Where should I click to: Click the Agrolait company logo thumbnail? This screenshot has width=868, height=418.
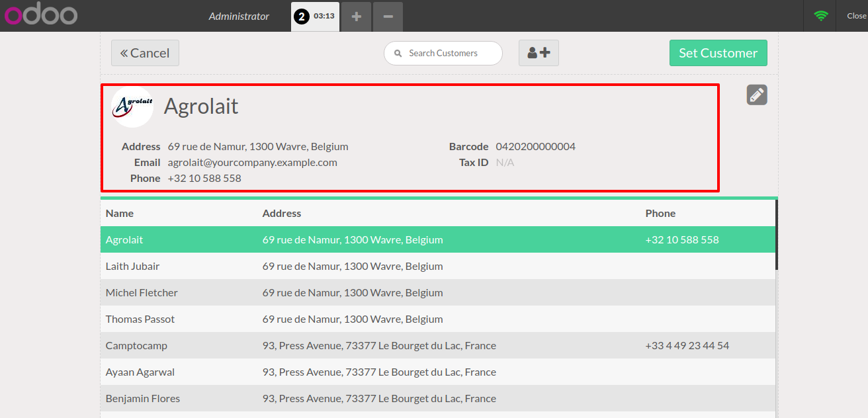click(132, 106)
